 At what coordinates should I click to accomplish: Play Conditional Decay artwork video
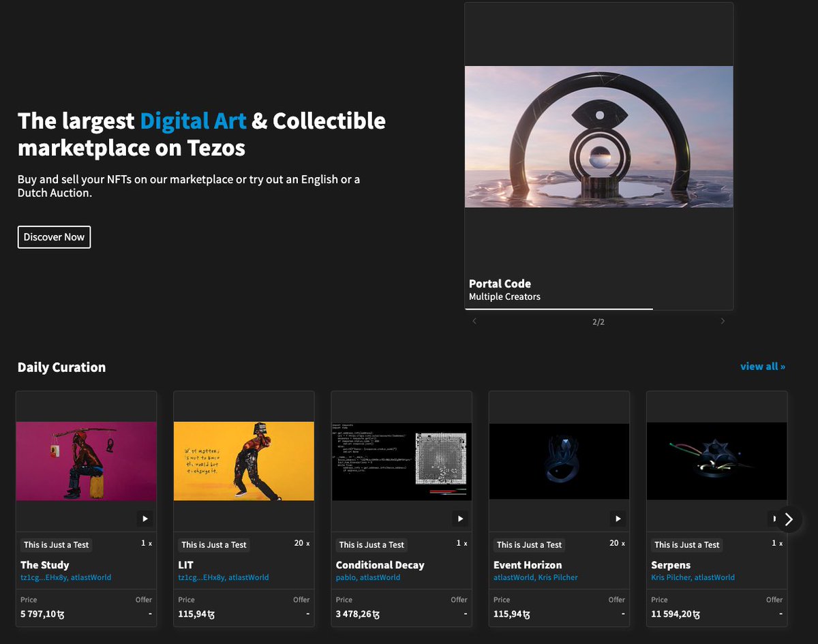pos(460,519)
